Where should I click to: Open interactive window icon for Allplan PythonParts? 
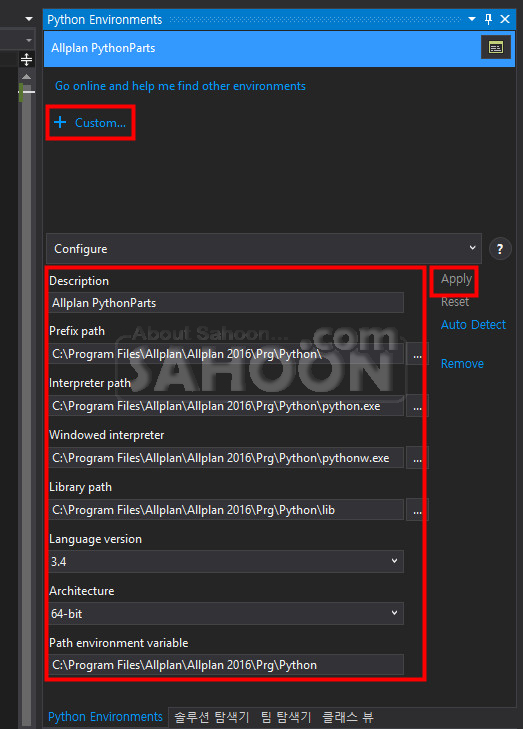(496, 47)
